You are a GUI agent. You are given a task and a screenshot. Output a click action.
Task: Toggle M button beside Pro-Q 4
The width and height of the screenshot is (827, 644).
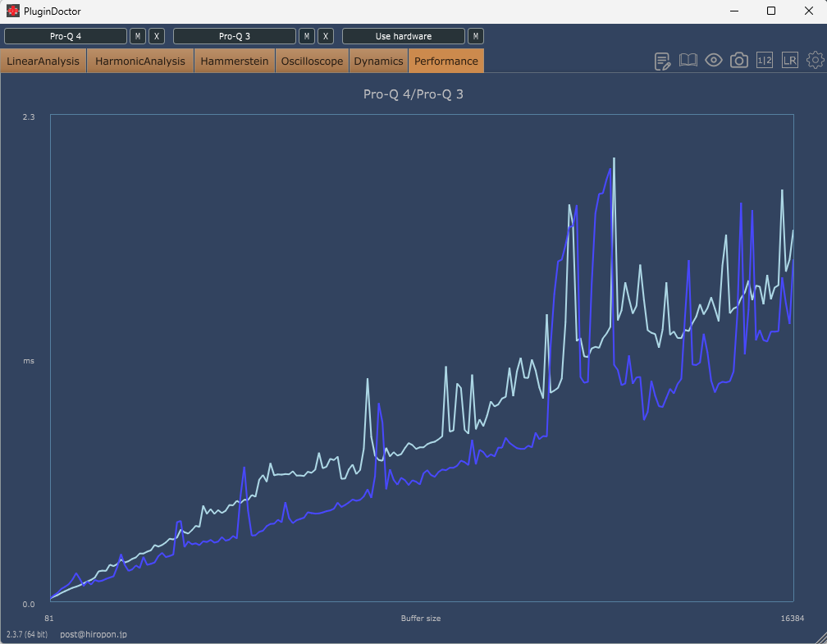138,36
